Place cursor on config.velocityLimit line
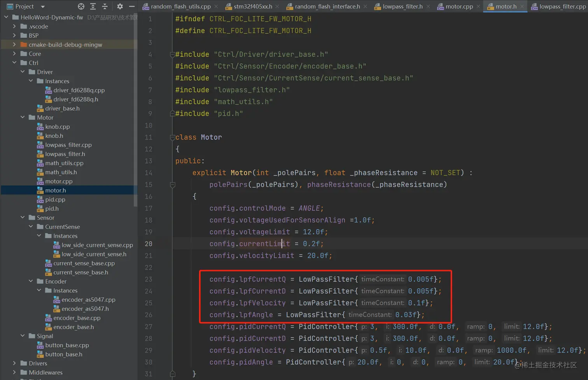This screenshot has width=588, height=380. click(x=271, y=256)
